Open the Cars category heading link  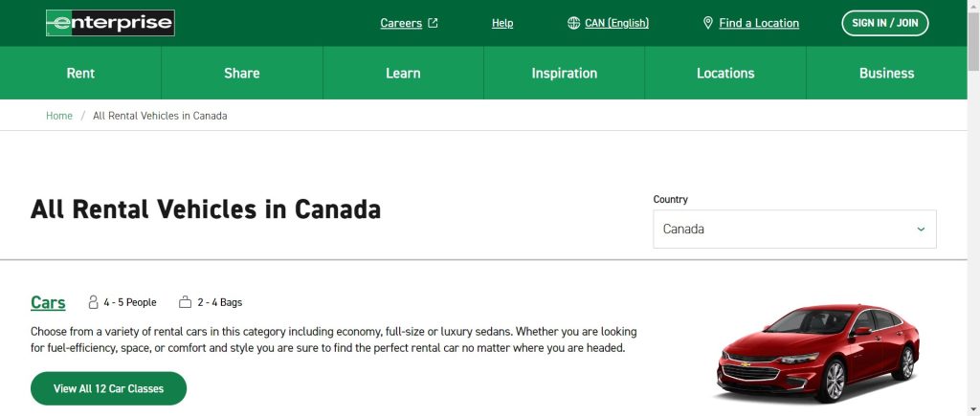click(x=48, y=302)
